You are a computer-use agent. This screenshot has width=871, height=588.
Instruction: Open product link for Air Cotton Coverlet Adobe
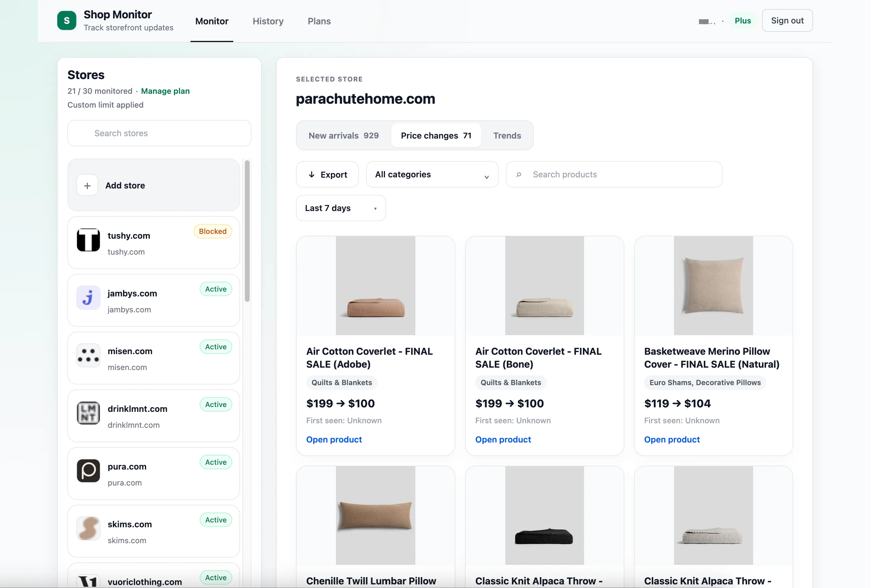334,440
